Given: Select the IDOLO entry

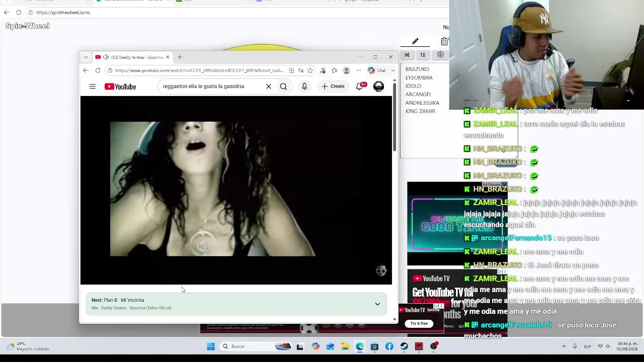Looking at the screenshot, I should point(413,86).
